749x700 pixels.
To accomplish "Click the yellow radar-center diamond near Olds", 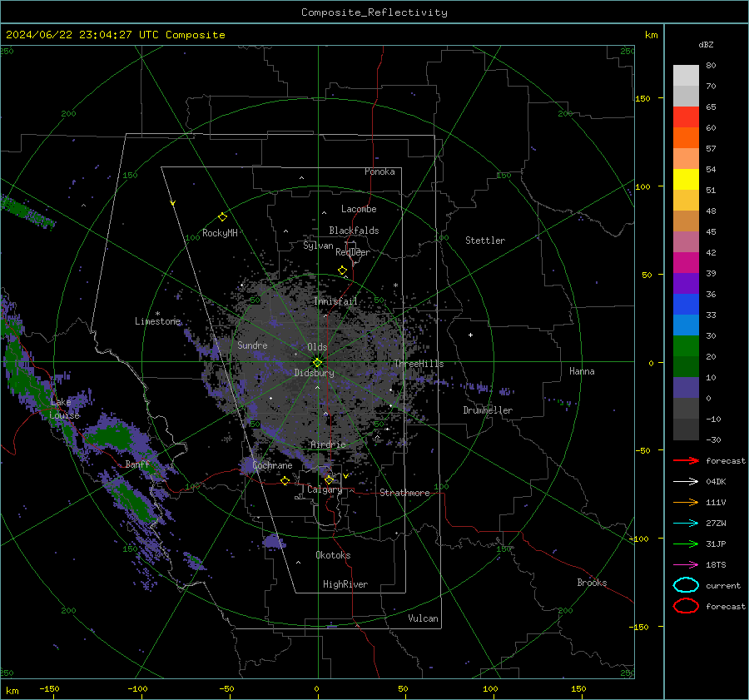I will [x=317, y=363].
